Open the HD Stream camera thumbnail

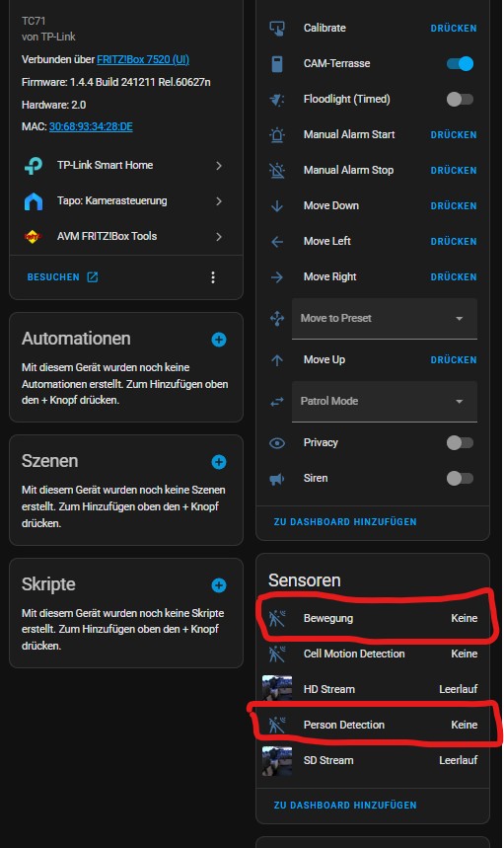277,689
